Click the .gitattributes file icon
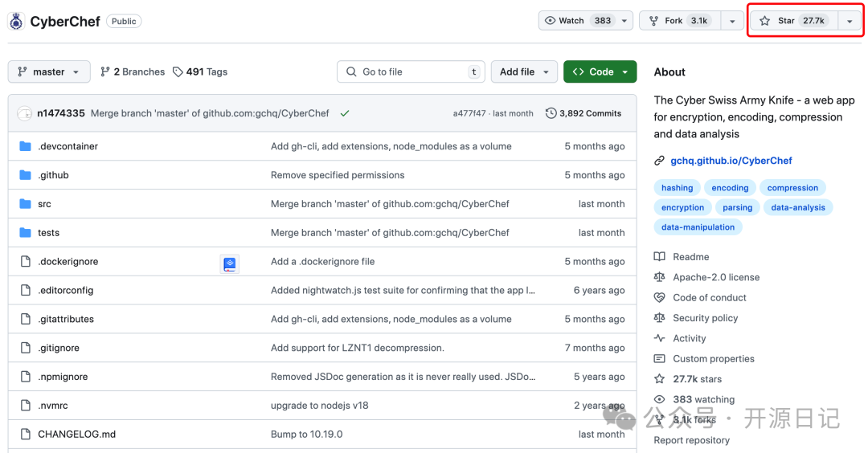Image resolution: width=868 pixels, height=453 pixels. pyautogui.click(x=26, y=319)
